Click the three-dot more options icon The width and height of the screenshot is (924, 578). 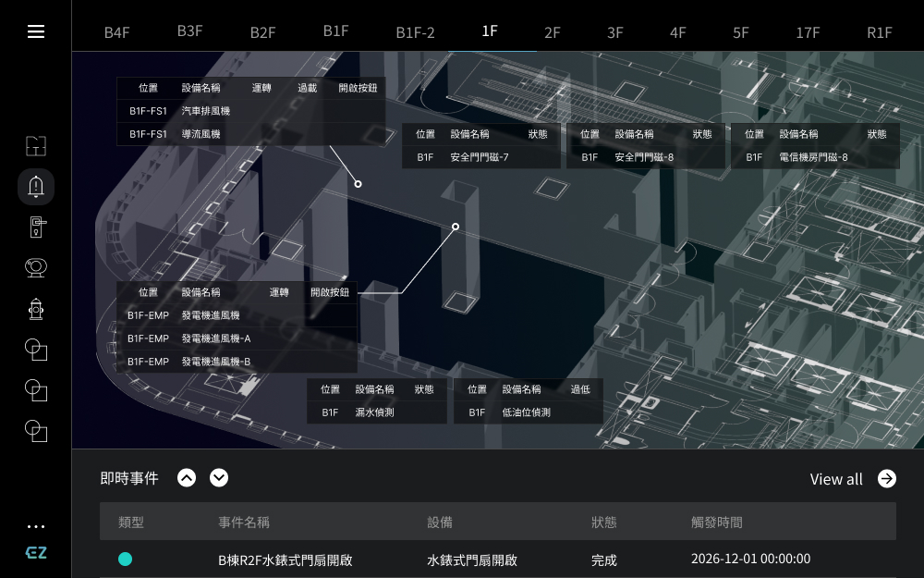pyautogui.click(x=36, y=527)
